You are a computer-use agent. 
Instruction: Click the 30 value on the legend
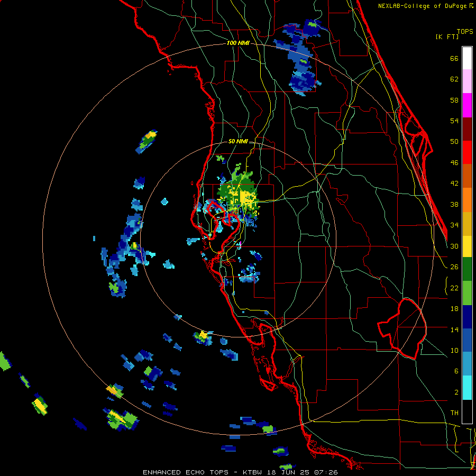click(454, 246)
